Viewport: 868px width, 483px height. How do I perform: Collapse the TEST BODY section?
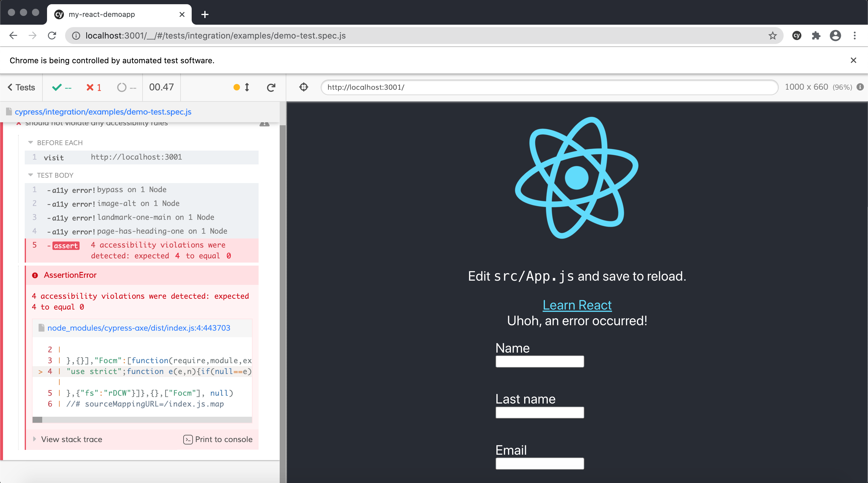coord(51,175)
